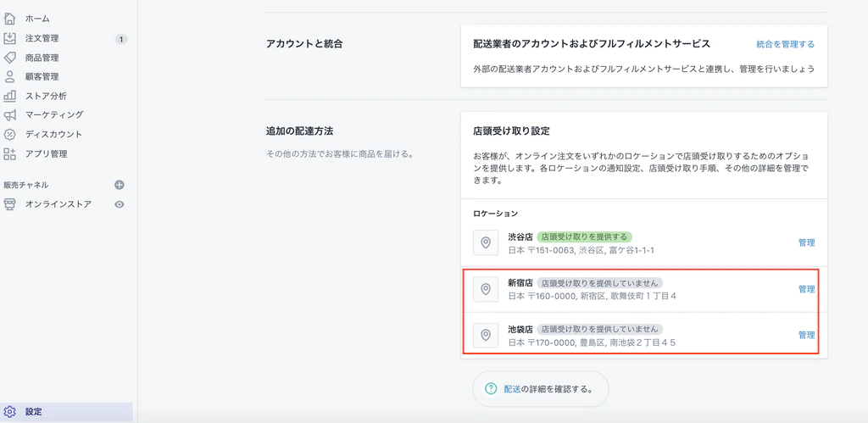This screenshot has height=423, width=868.
Task: Click the 設定 gear icon
Action: [9, 412]
